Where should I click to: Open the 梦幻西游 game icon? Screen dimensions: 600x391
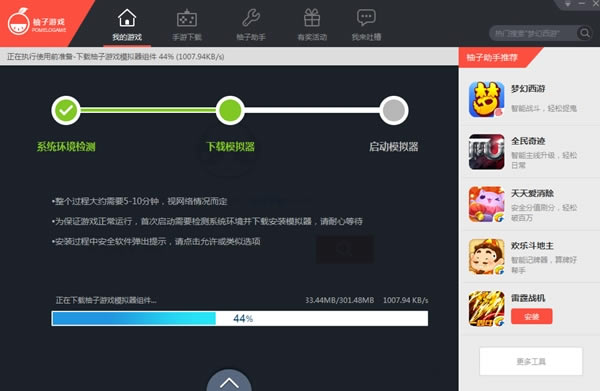click(x=486, y=99)
